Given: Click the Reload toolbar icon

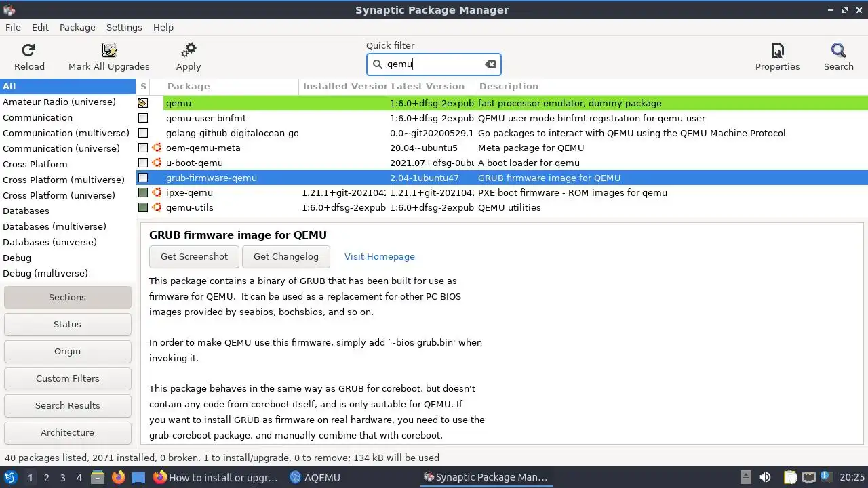Looking at the screenshot, I should point(28,50).
